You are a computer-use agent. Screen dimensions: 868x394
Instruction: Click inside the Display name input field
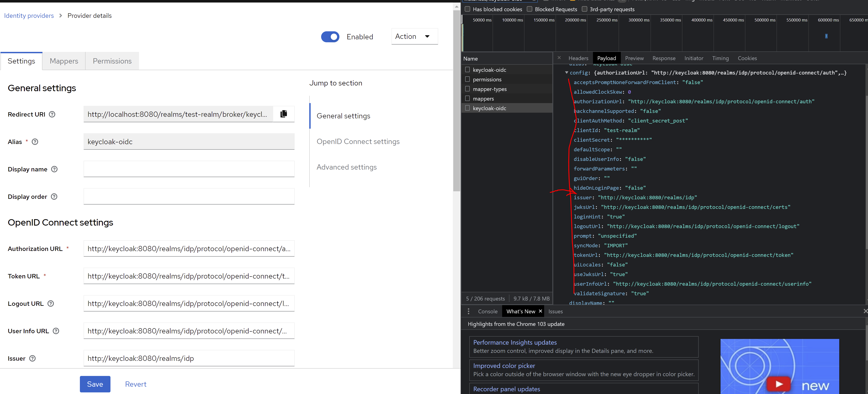pyautogui.click(x=189, y=169)
